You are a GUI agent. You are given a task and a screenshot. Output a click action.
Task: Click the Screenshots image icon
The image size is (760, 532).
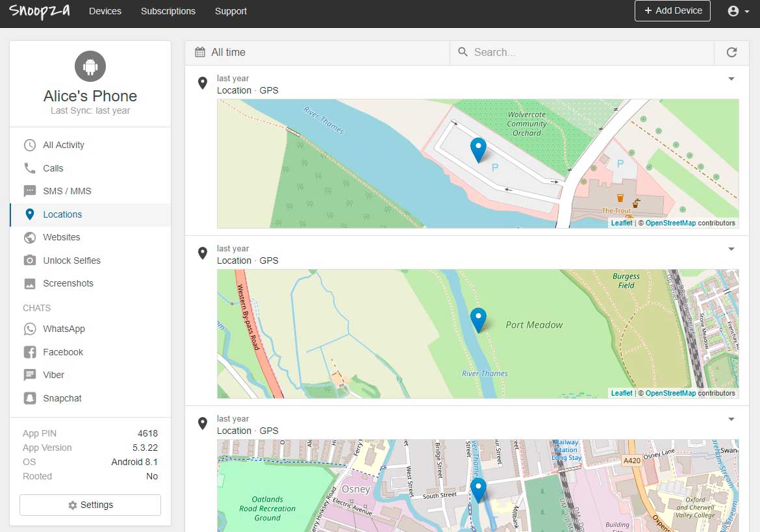coord(30,283)
